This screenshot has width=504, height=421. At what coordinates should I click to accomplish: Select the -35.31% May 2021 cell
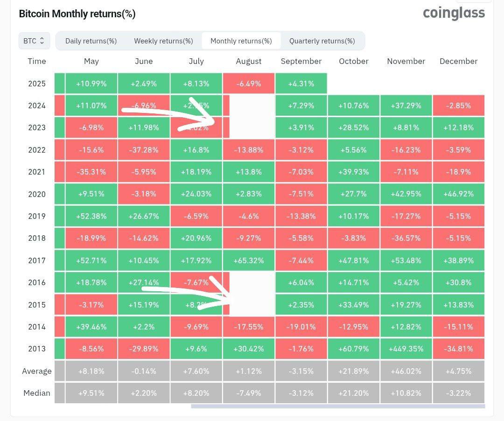coord(91,172)
